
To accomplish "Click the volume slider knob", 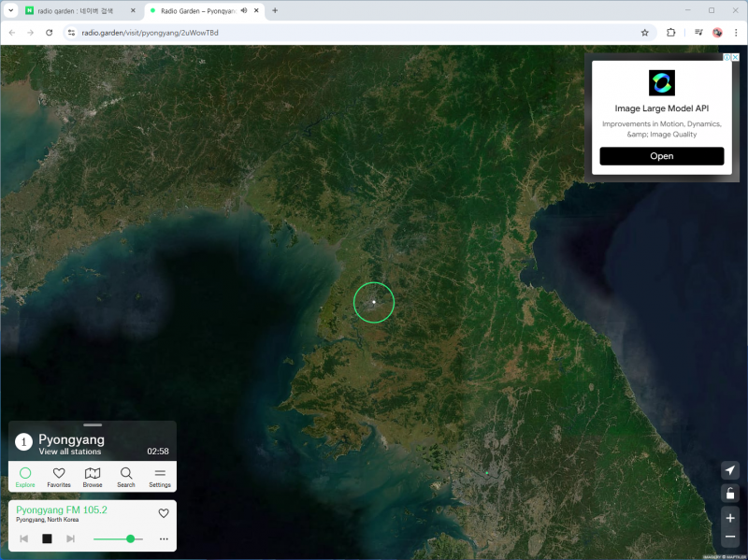I will [131, 538].
